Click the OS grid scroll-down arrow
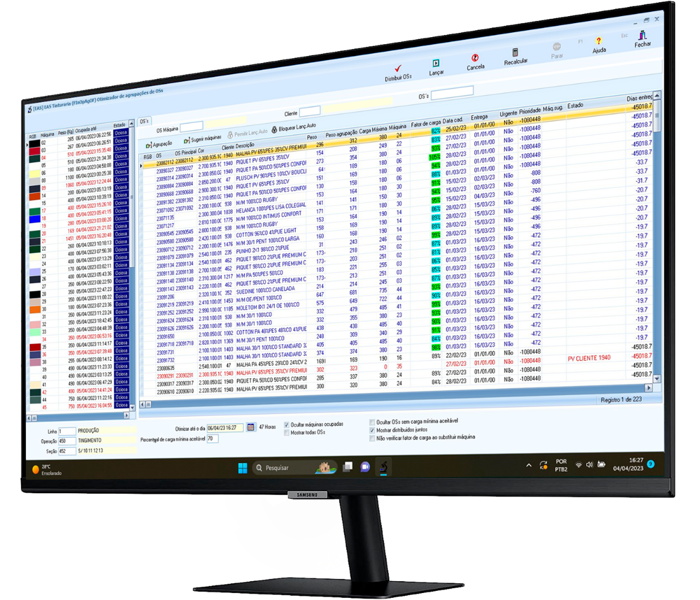Screen dimensions: 700x600 [656, 379]
